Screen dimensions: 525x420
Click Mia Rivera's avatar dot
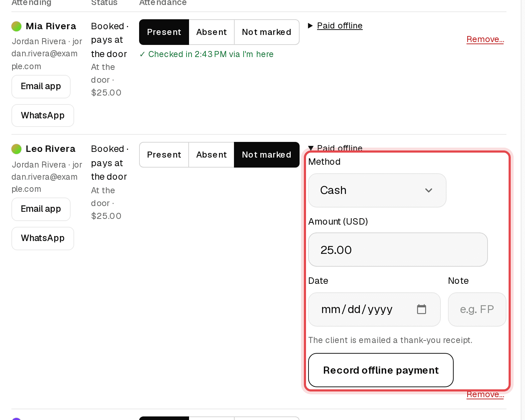click(x=16, y=26)
